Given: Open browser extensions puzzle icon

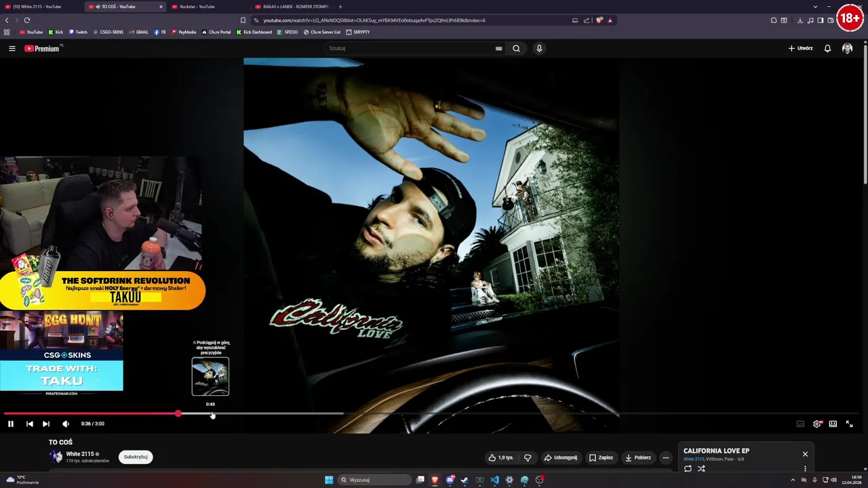Looking at the screenshot, I should point(774,20).
